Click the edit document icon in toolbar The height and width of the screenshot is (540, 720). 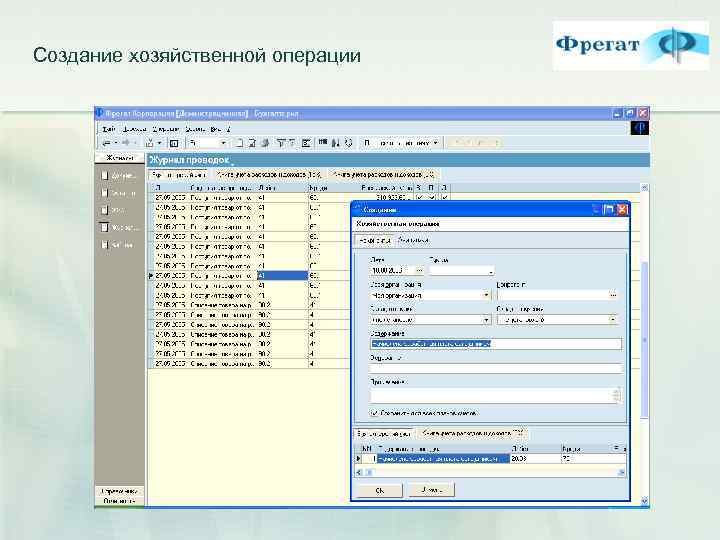point(252,143)
